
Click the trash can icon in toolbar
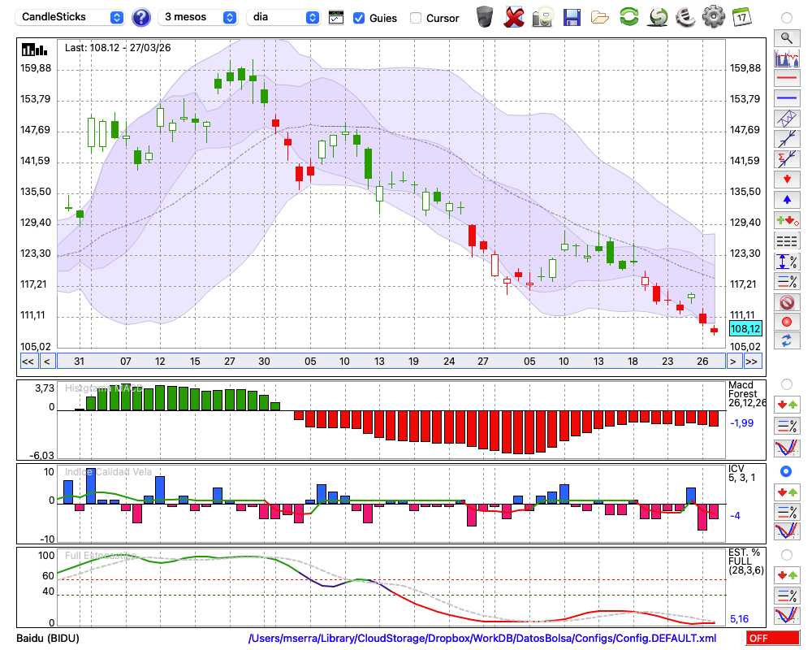click(485, 17)
